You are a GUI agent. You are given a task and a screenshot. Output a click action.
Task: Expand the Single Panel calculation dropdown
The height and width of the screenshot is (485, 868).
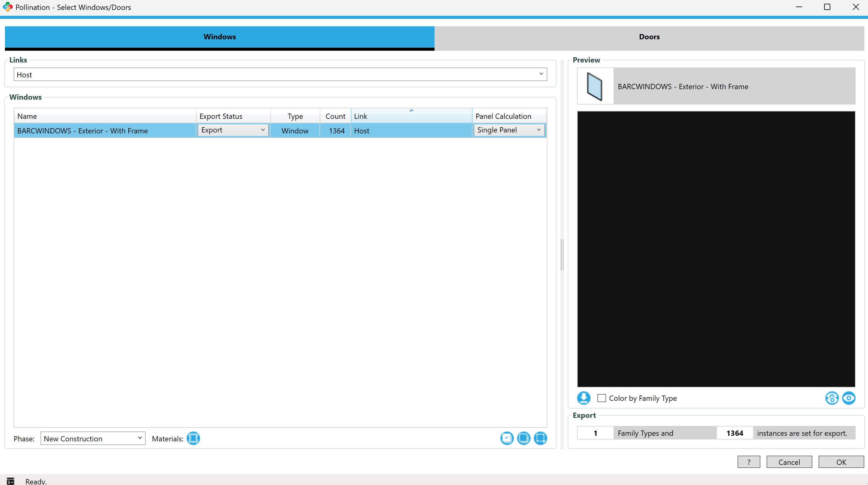[x=538, y=130]
